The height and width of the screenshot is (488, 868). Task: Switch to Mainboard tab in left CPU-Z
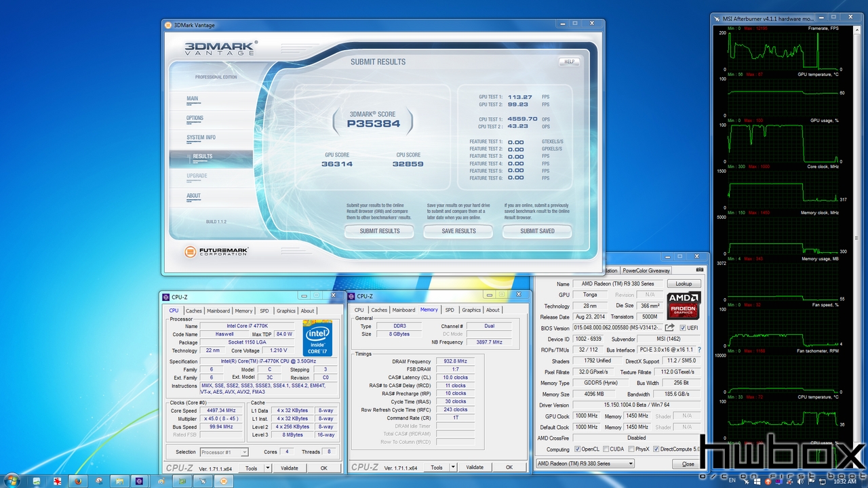[218, 311]
